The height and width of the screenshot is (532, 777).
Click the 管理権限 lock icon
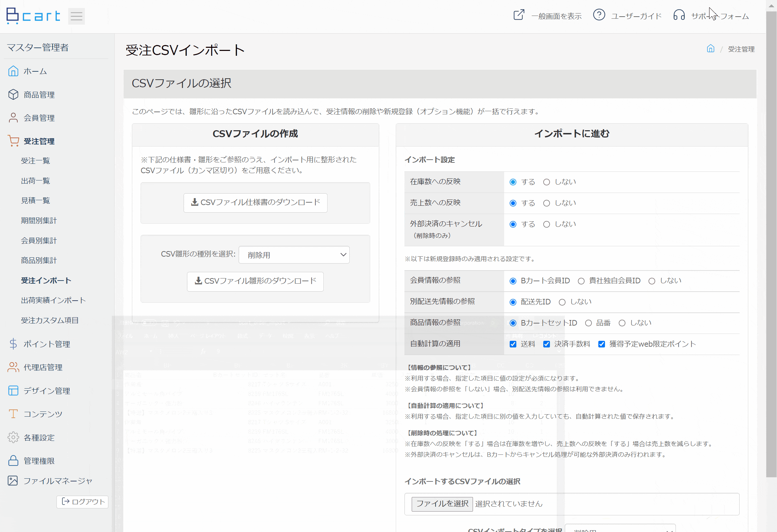13,461
